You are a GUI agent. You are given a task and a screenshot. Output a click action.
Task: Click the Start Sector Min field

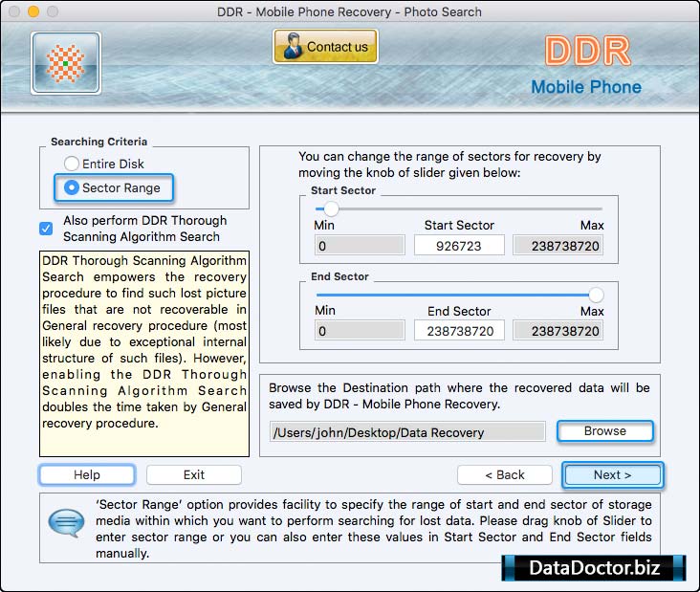point(360,246)
